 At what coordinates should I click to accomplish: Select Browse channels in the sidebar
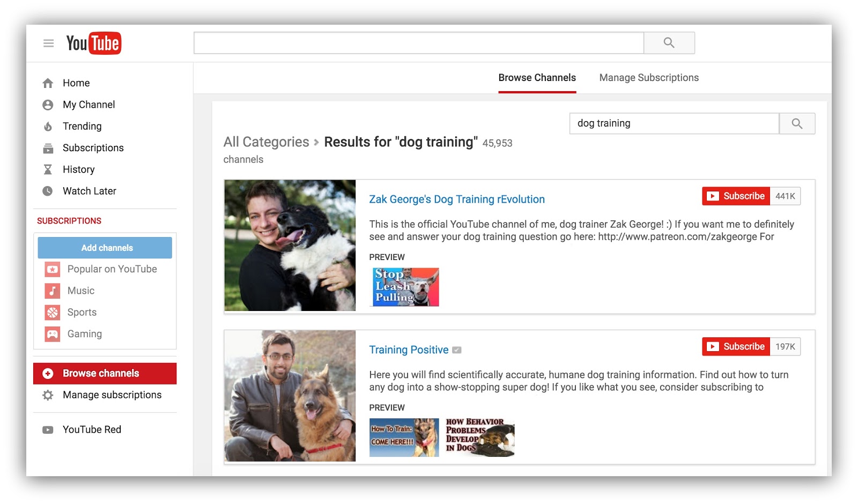105,374
